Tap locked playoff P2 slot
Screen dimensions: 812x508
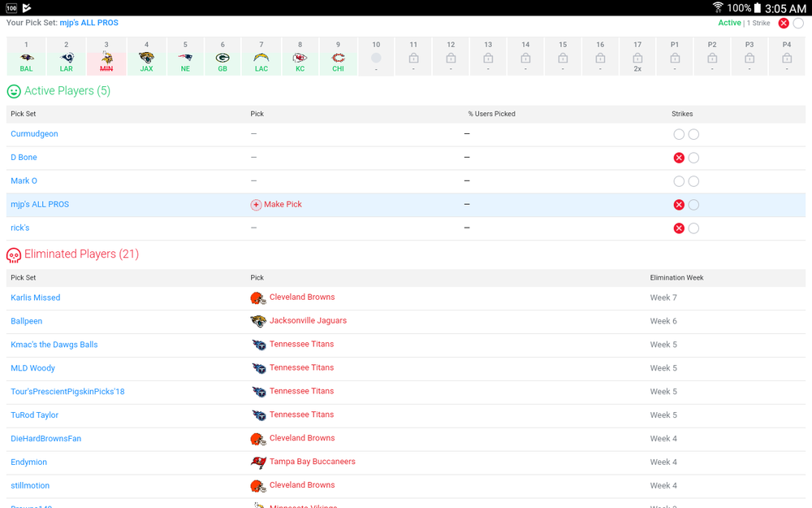tap(712, 57)
